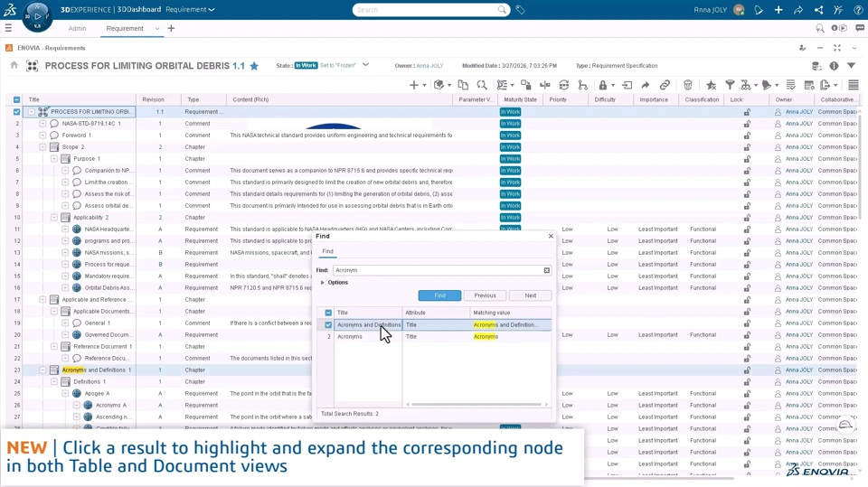Viewport: 868px width, 487px height.
Task: Uncheck row 1 PROCESS FOR LIMITING checkbox
Action: pyautogui.click(x=16, y=112)
